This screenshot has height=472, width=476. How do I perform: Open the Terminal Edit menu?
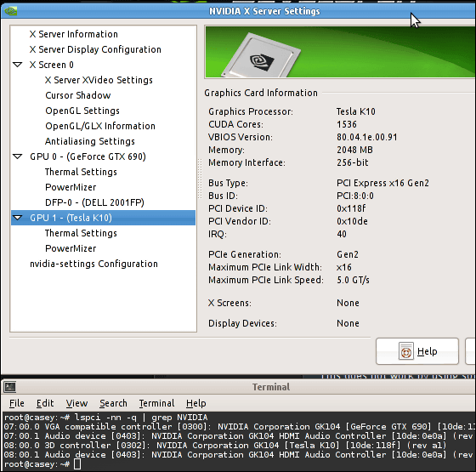(45, 403)
